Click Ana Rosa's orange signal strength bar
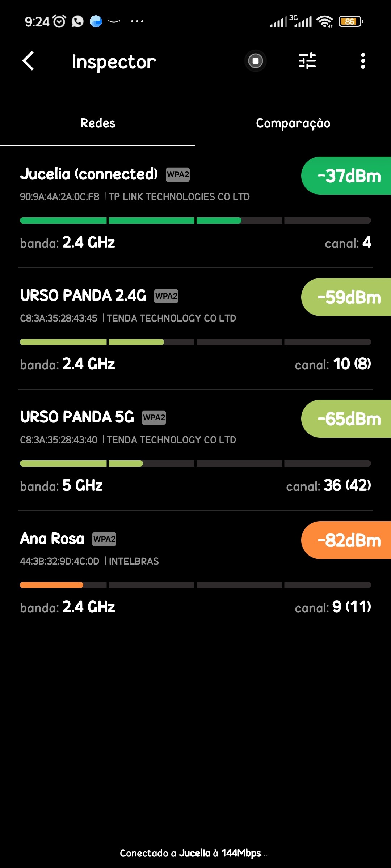 tap(51, 585)
